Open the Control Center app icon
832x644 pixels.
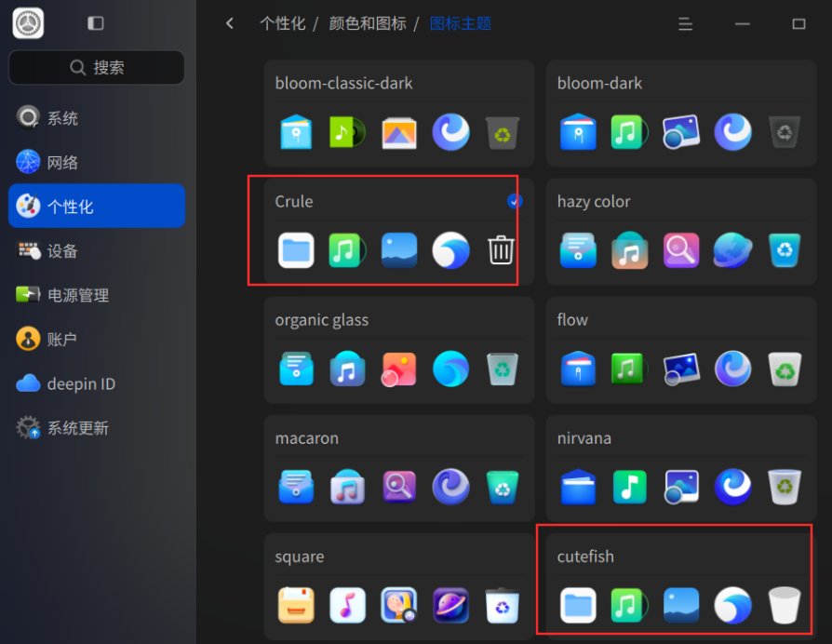click(x=28, y=23)
